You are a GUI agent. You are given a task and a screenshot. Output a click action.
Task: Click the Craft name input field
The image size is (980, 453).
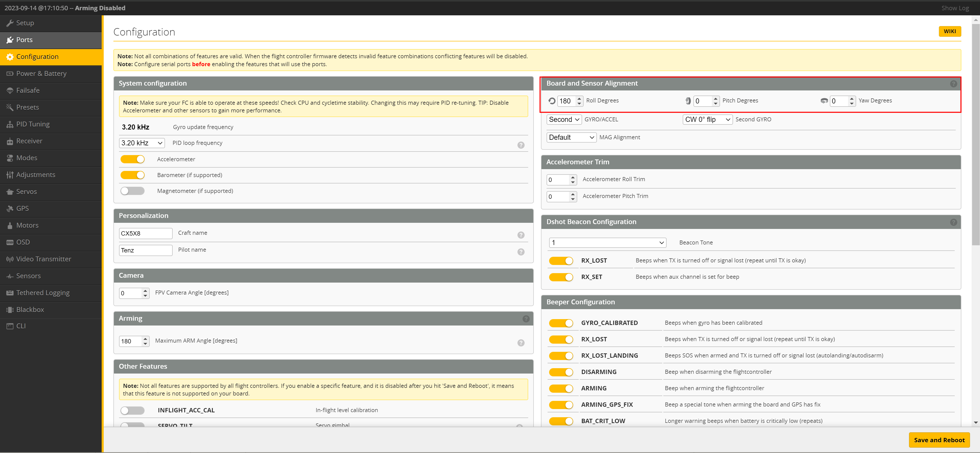pyautogui.click(x=146, y=233)
